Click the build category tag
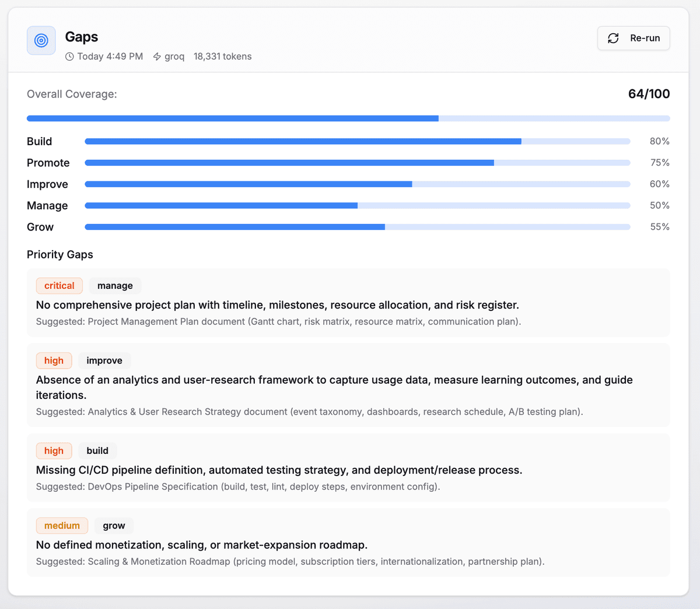Image resolution: width=700 pixels, height=609 pixels. point(97,450)
